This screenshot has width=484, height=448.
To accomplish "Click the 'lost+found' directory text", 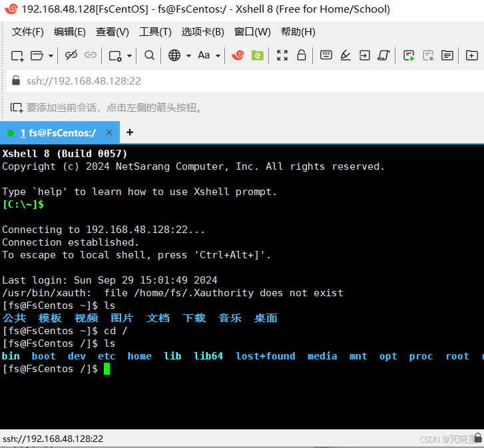I will point(266,356).
